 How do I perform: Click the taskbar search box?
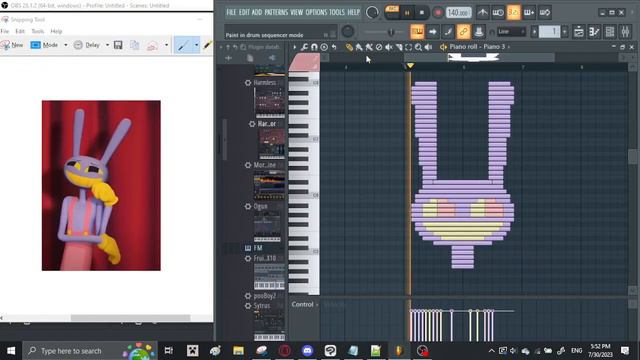tap(89, 351)
